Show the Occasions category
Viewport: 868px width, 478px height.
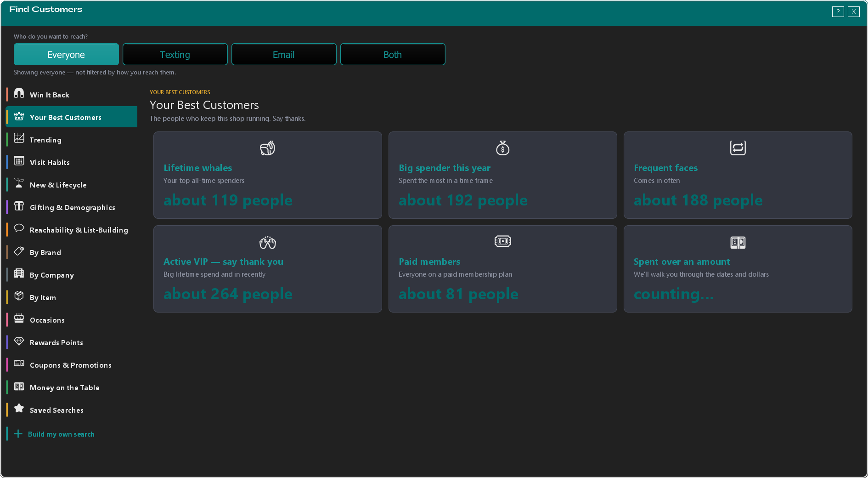(x=72, y=319)
